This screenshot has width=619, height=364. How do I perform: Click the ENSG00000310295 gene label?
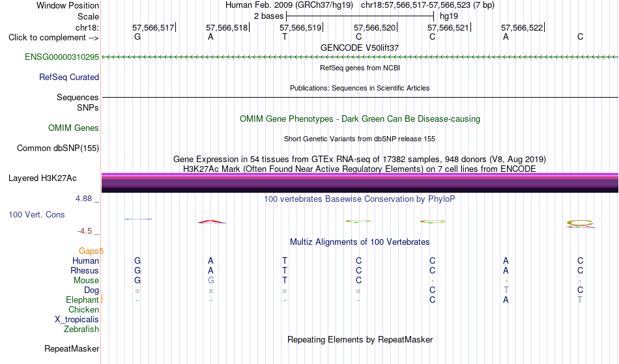62,57
